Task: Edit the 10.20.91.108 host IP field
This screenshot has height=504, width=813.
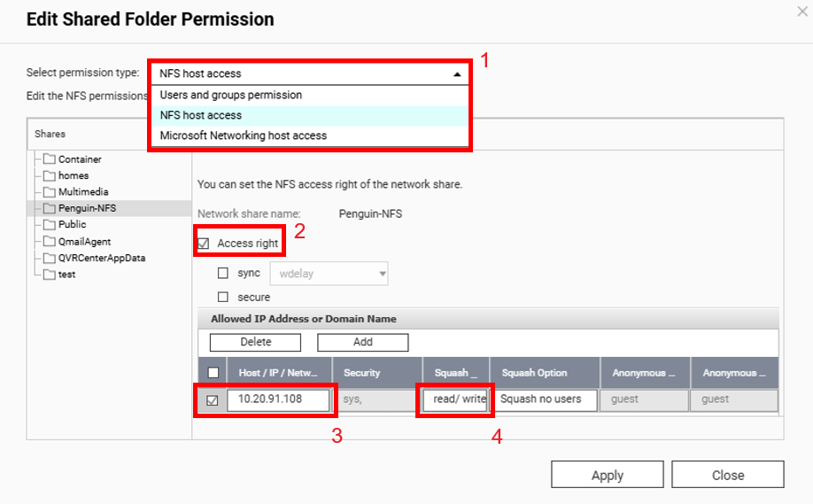Action: point(278,399)
